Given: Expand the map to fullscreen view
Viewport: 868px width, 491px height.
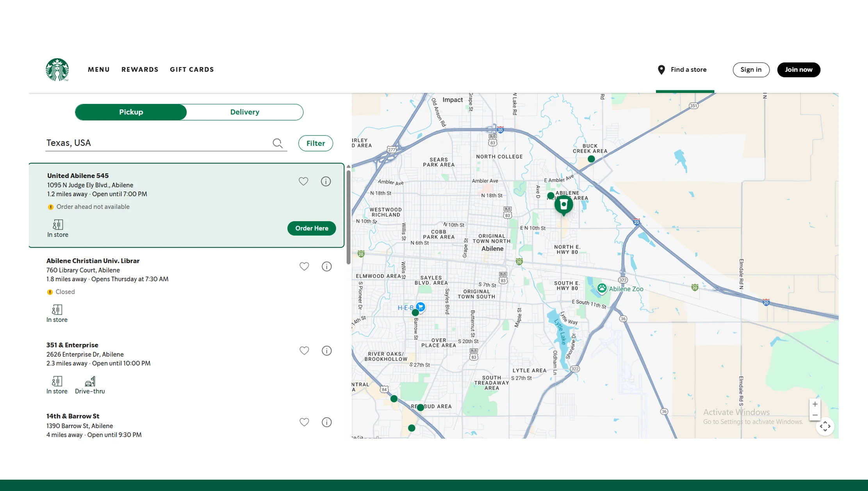Looking at the screenshot, I should pyautogui.click(x=825, y=427).
